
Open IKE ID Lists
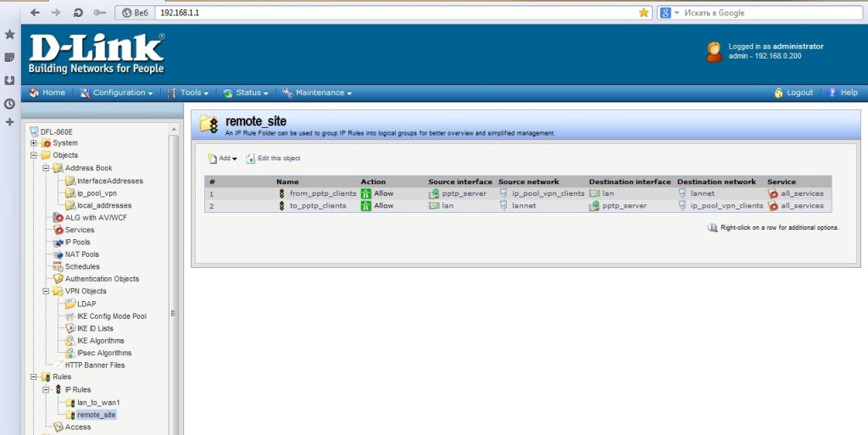(x=95, y=328)
